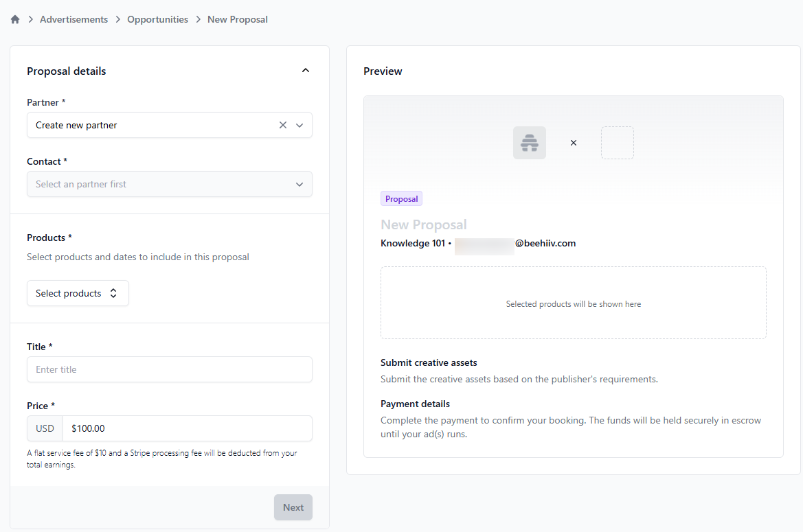The width and height of the screenshot is (803, 532).
Task: Click the USD currency label
Action: [x=45, y=428]
